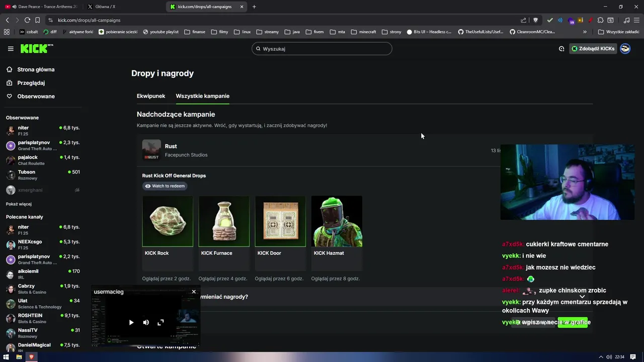Screen dimensions: 644x362
Task: Click the red pen extension icon
Action: pyautogui.click(x=590, y=20)
